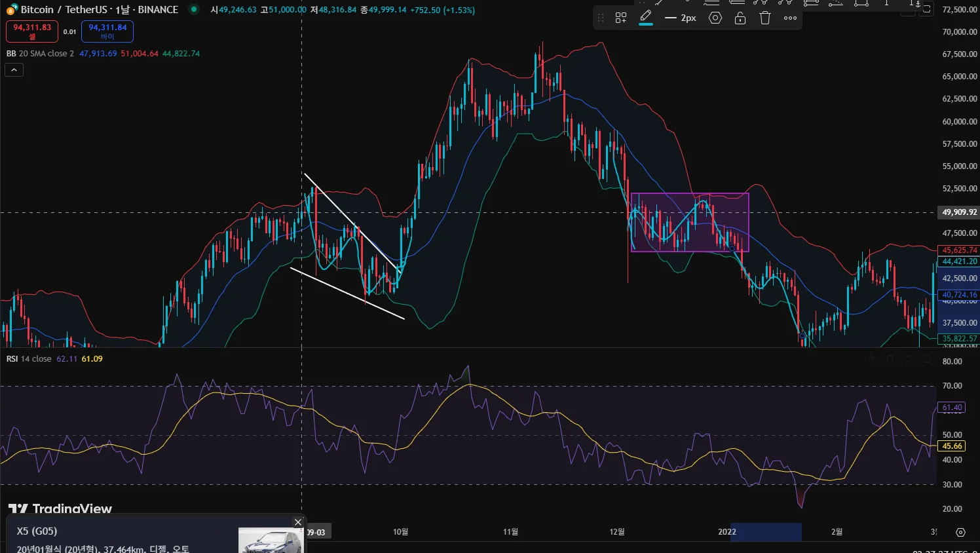This screenshot has height=553, width=980.
Task: Select the RSI 14 close indicator label
Action: (x=29, y=359)
